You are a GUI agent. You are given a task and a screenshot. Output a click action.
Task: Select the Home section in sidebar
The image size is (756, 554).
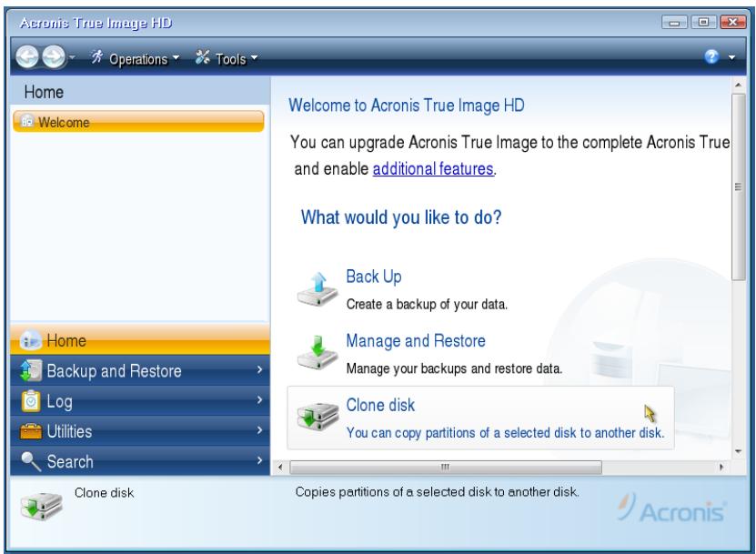pos(140,340)
